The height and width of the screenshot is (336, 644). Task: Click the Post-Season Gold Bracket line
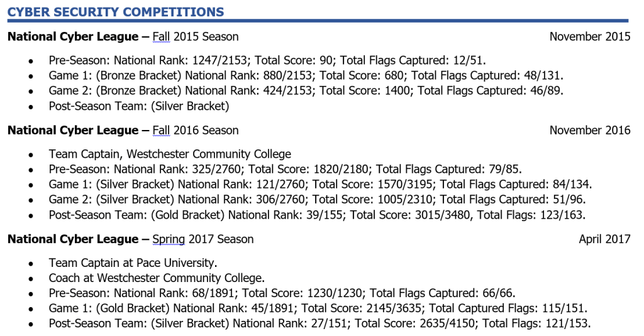tap(317, 215)
